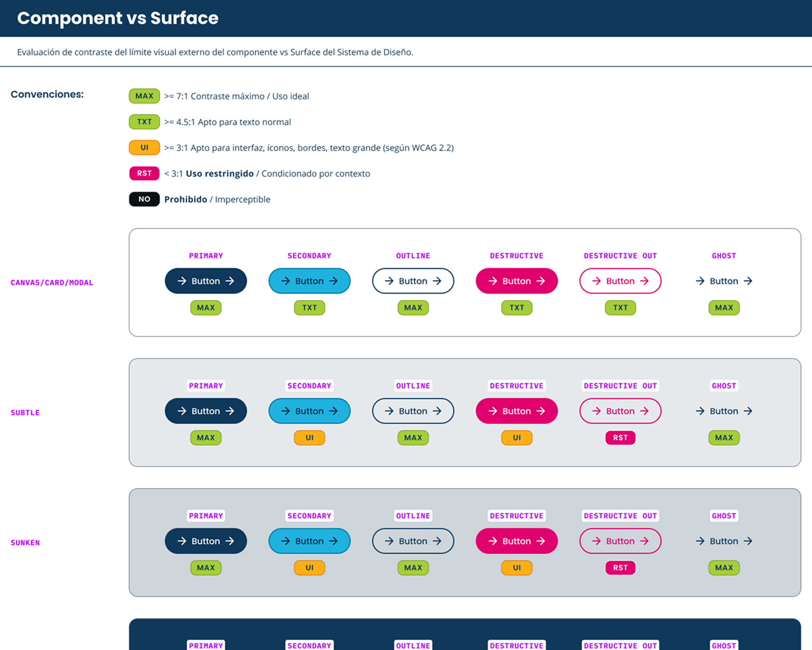Click the PRIMARY label on Canvas surface
The height and width of the screenshot is (650, 812).
[206, 256]
